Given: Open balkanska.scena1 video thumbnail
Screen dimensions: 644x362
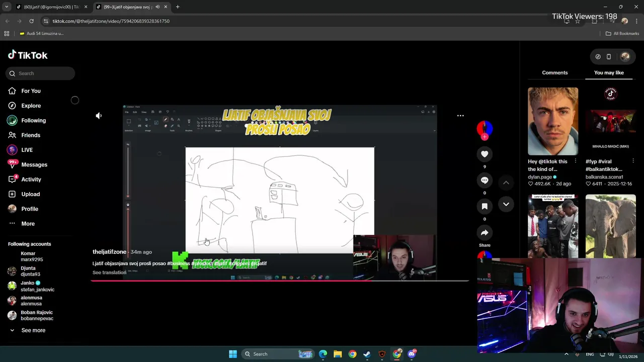Looking at the screenshot, I should (611, 121).
